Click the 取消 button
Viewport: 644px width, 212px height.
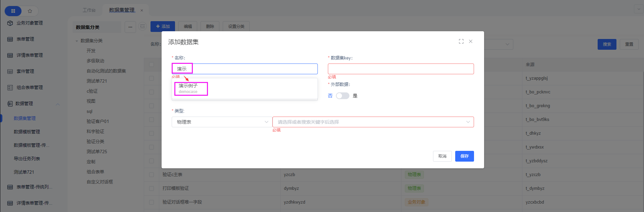point(442,156)
